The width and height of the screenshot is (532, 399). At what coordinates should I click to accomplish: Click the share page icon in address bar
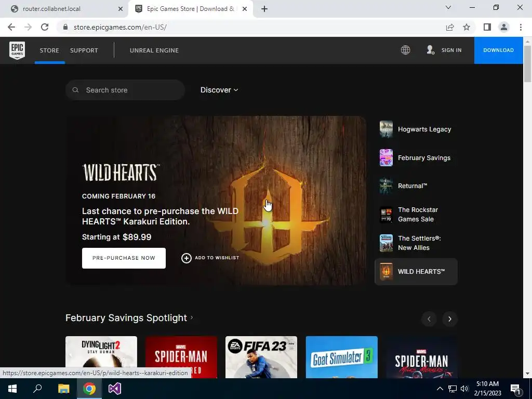click(x=450, y=27)
